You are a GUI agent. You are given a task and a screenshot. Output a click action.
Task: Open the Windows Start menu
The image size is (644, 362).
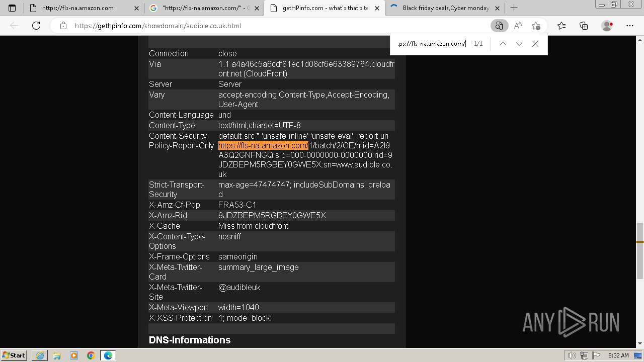point(14,355)
